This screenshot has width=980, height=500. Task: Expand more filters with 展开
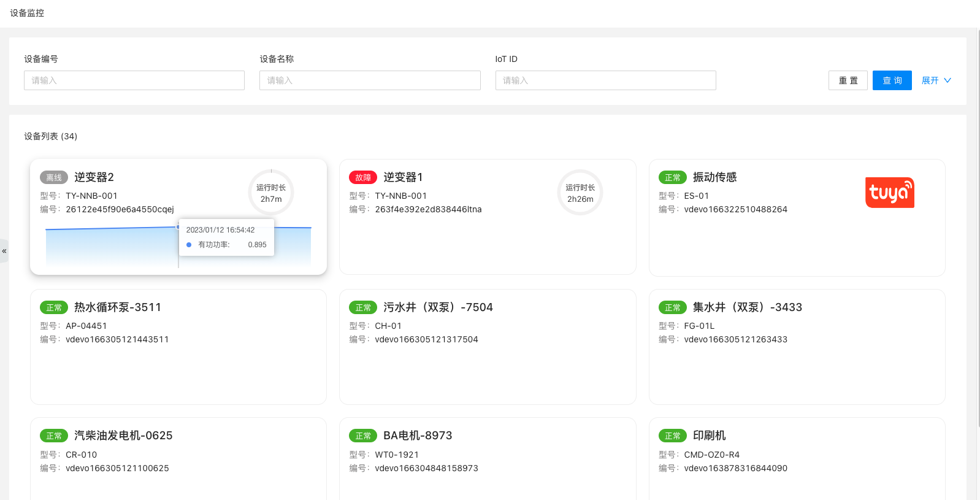tap(930, 80)
